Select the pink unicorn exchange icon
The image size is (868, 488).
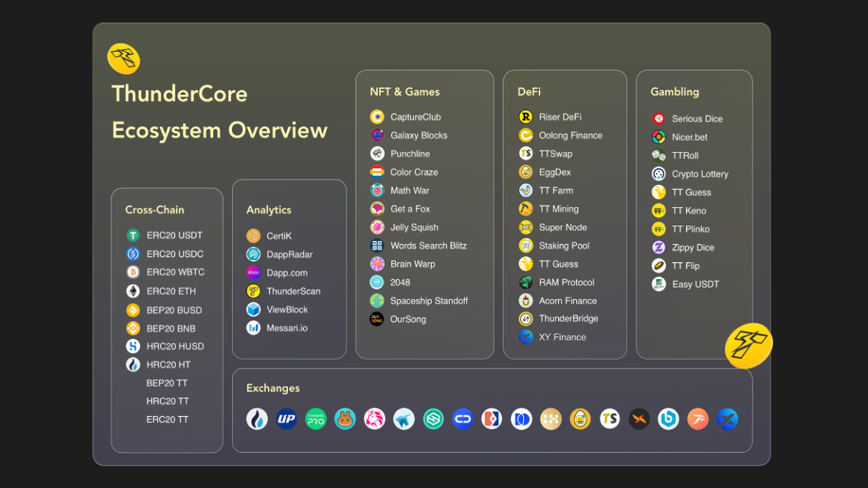pos(374,419)
